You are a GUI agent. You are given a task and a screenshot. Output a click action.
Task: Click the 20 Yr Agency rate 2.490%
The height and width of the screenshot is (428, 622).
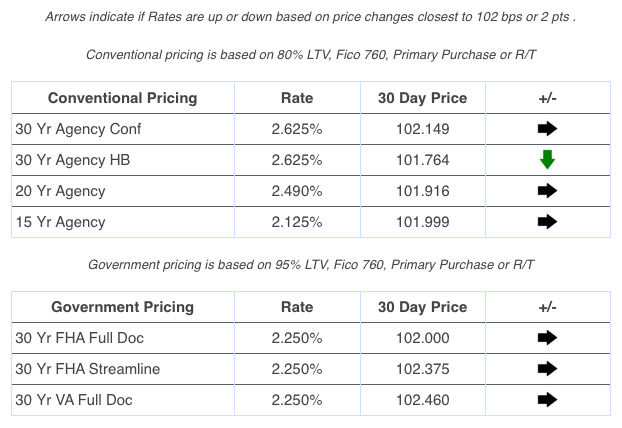click(x=296, y=191)
